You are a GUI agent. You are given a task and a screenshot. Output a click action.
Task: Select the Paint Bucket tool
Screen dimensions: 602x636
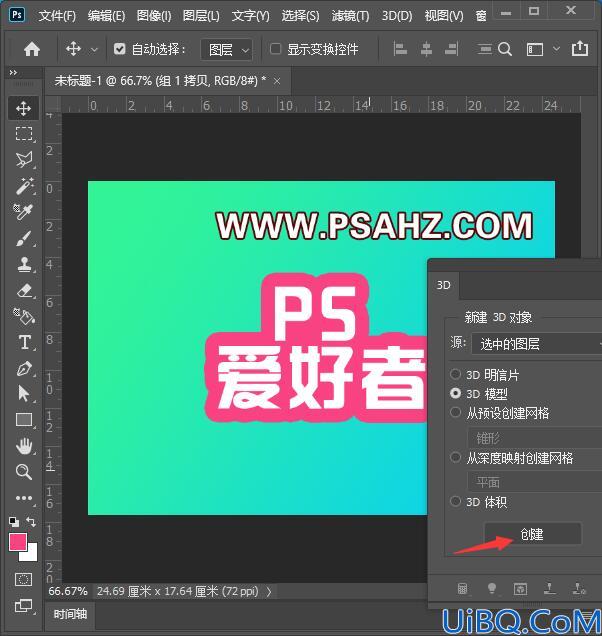[24, 316]
